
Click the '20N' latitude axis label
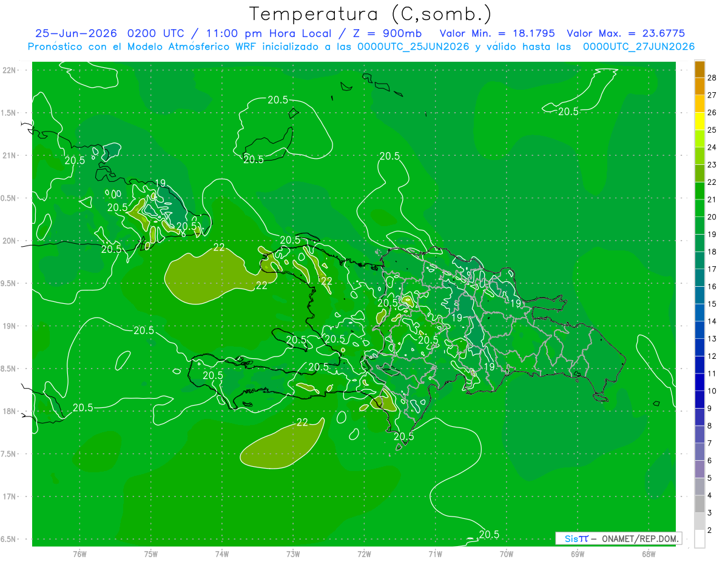(x=10, y=241)
